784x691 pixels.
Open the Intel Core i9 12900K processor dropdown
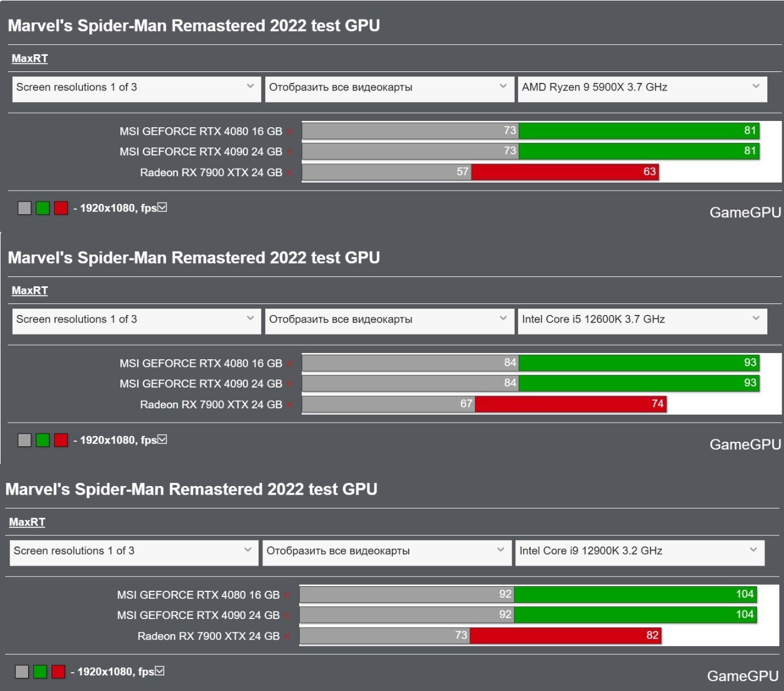pos(640,553)
